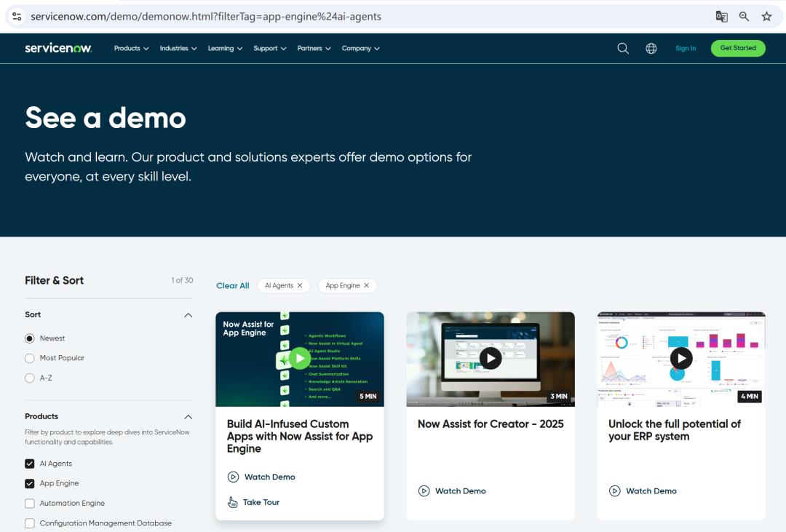Open the Learning navigation dropdown
Image resolution: width=786 pixels, height=532 pixels.
225,48
